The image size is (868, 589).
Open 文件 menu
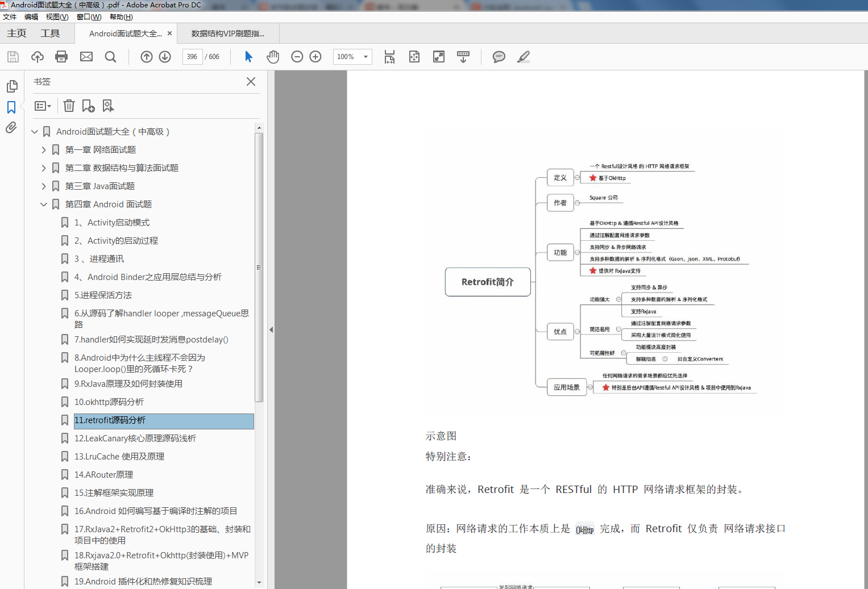10,17
